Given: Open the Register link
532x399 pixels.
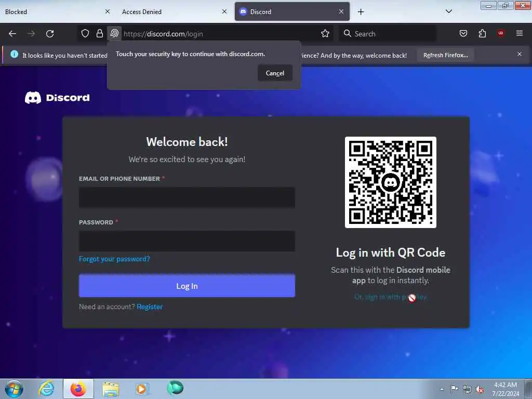Looking at the screenshot, I should 150,307.
